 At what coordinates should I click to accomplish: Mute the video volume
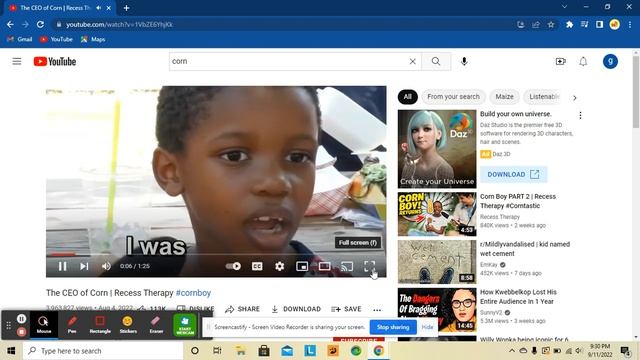(106, 266)
